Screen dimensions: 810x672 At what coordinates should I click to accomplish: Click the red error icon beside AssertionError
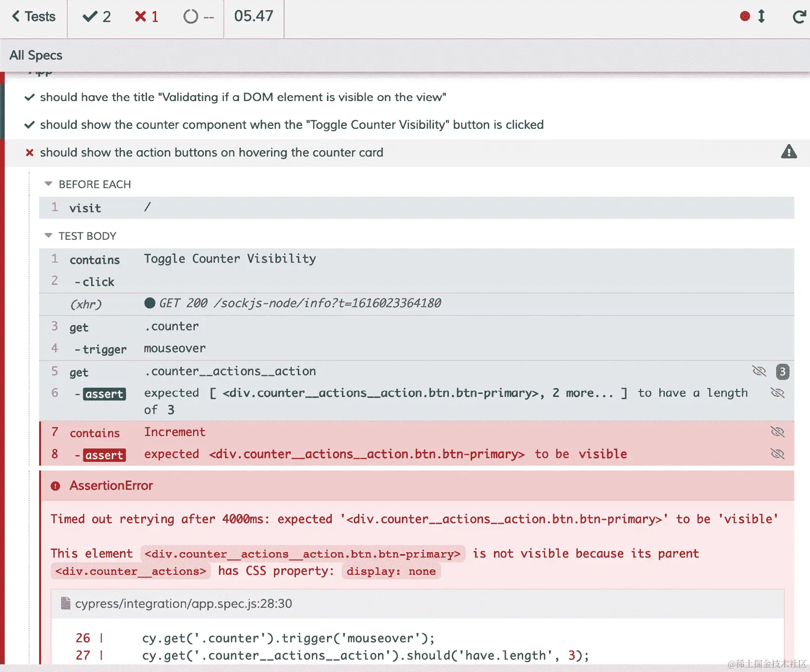tap(55, 486)
